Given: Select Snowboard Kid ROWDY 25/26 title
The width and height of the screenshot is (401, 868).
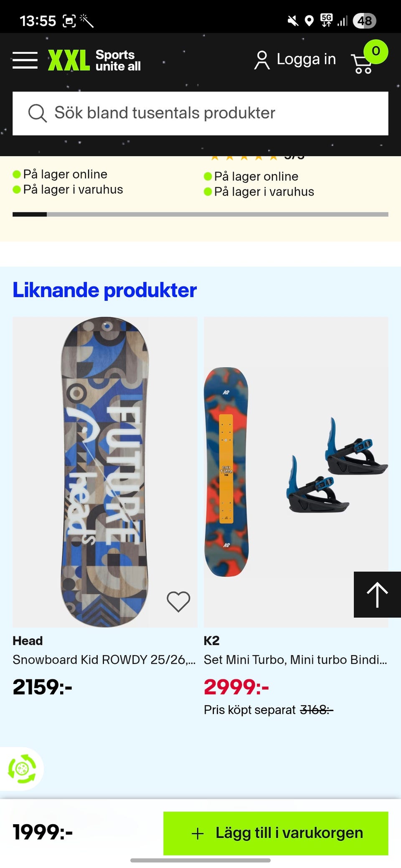Looking at the screenshot, I should 104,660.
